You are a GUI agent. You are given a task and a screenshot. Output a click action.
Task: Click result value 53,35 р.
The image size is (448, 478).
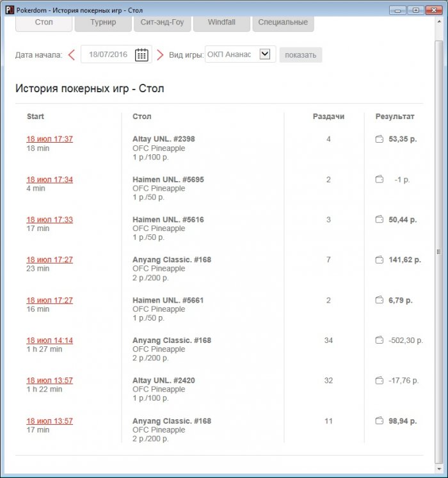click(x=403, y=139)
